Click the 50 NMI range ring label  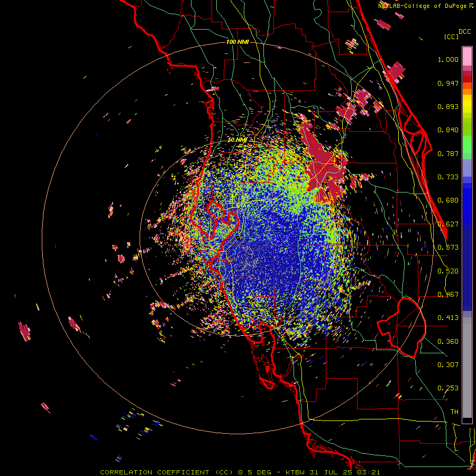click(x=237, y=140)
